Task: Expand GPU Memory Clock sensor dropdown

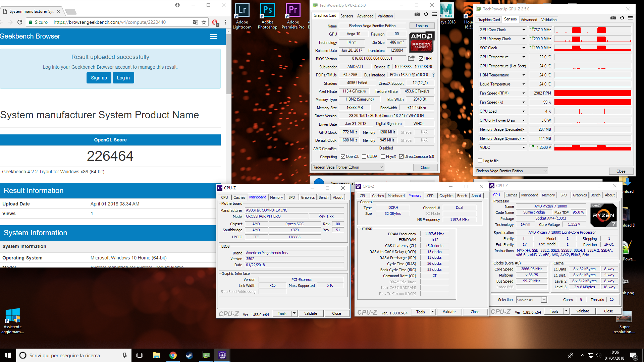Action: coord(524,39)
